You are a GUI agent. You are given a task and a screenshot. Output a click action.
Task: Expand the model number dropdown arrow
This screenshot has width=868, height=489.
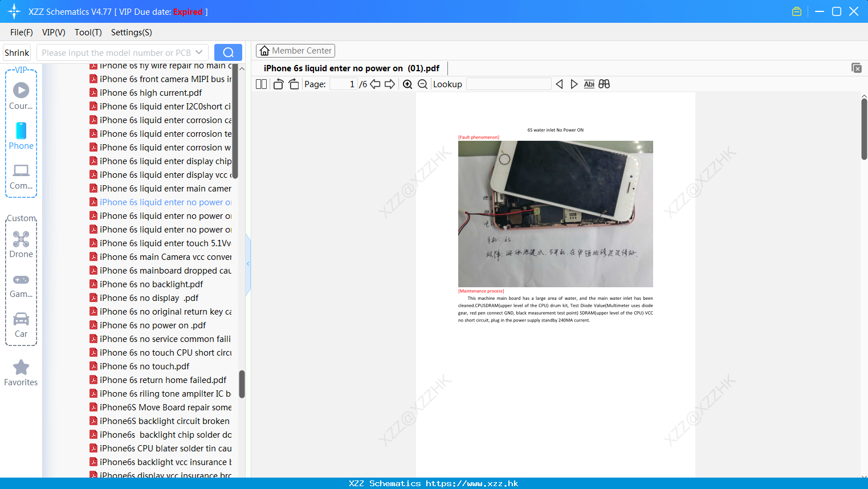coord(199,52)
